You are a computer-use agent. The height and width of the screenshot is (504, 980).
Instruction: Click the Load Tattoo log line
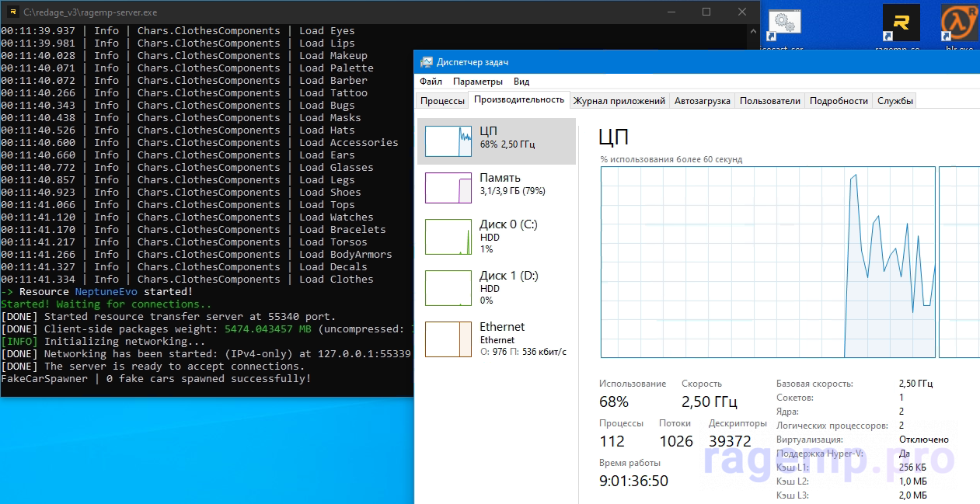[x=184, y=92]
